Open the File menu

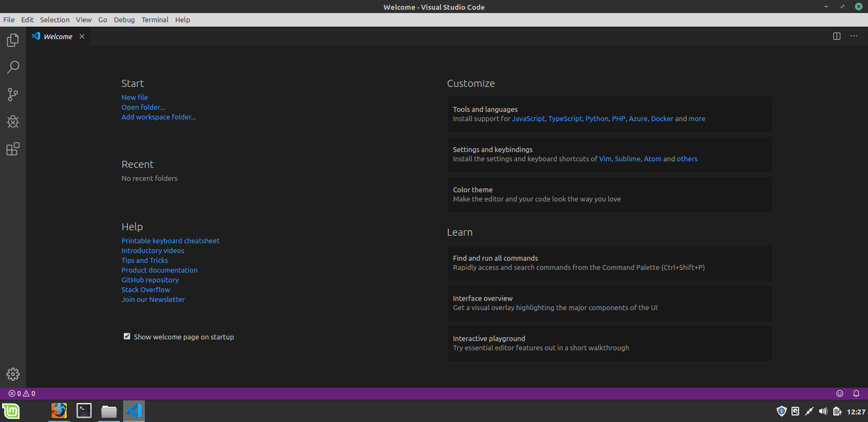click(9, 20)
